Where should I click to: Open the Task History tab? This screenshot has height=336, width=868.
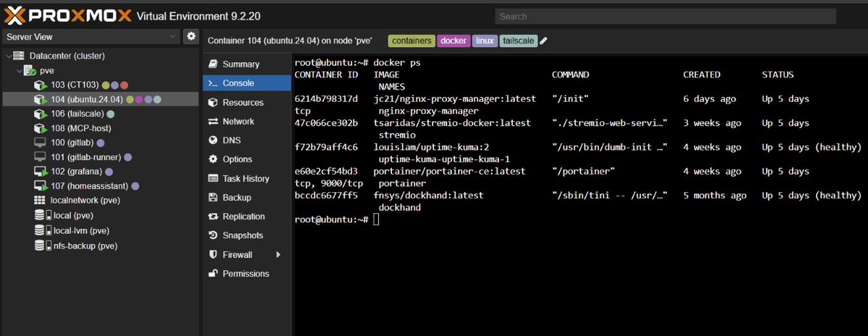(247, 178)
